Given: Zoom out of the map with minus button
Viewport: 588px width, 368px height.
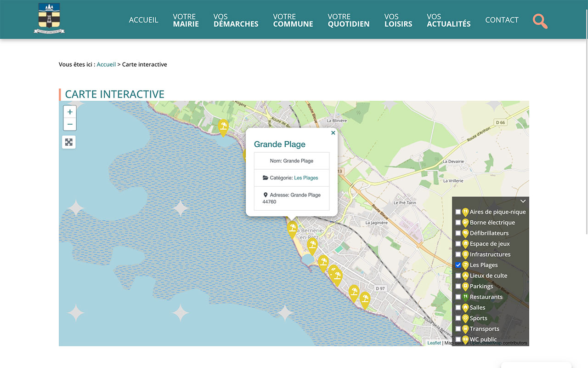Looking at the screenshot, I should [x=70, y=124].
